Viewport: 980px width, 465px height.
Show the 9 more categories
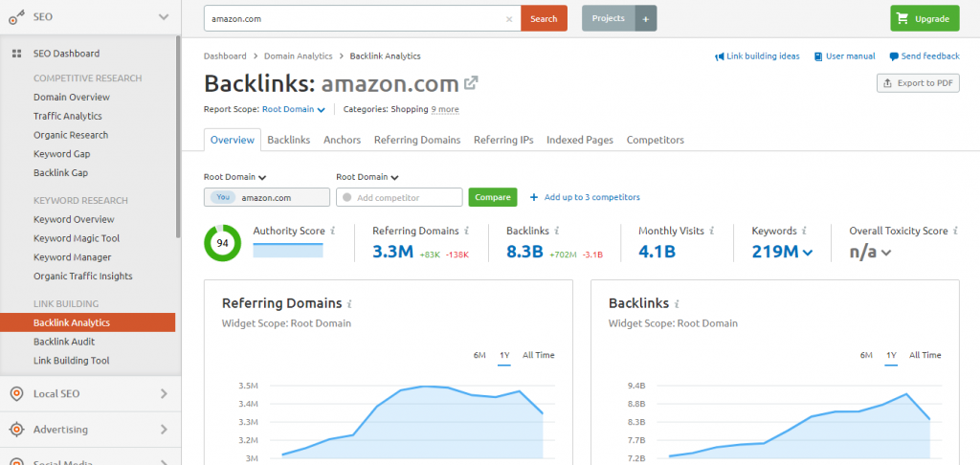click(445, 109)
